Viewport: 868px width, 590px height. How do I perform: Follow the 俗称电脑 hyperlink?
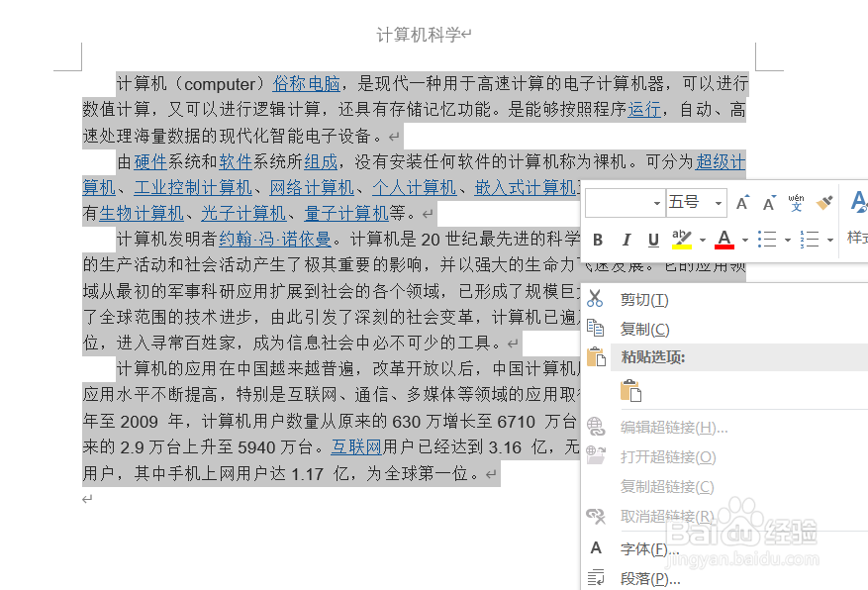click(x=306, y=83)
